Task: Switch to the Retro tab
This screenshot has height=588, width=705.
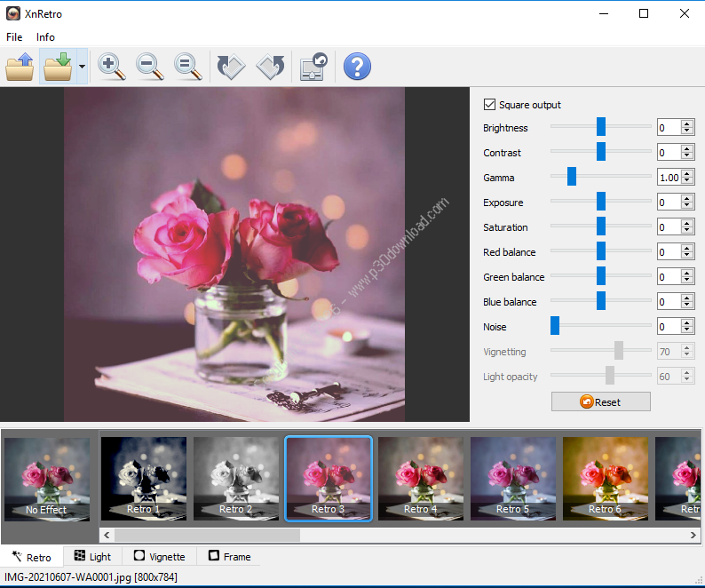Action: point(31,557)
